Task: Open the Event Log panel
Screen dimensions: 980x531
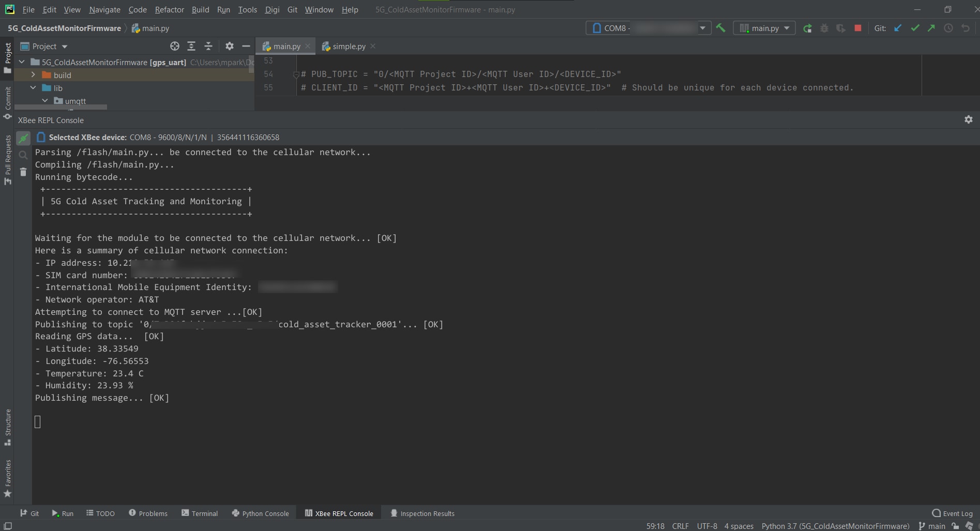Action: (953, 513)
